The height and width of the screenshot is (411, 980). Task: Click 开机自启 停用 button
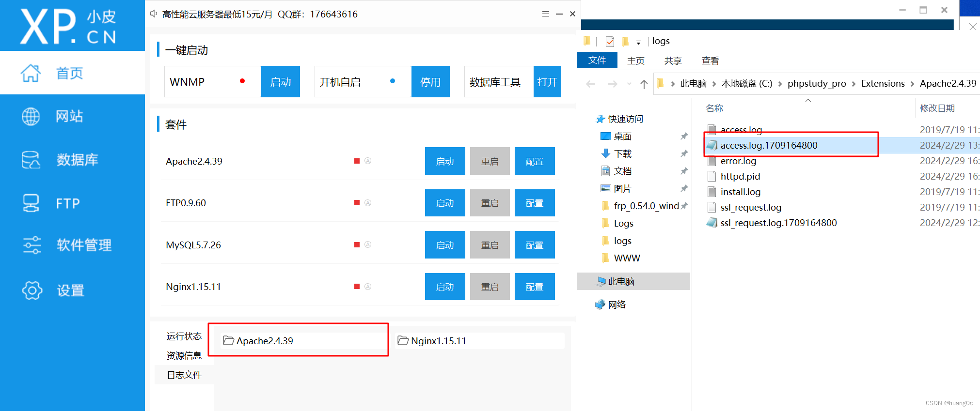[x=430, y=82]
